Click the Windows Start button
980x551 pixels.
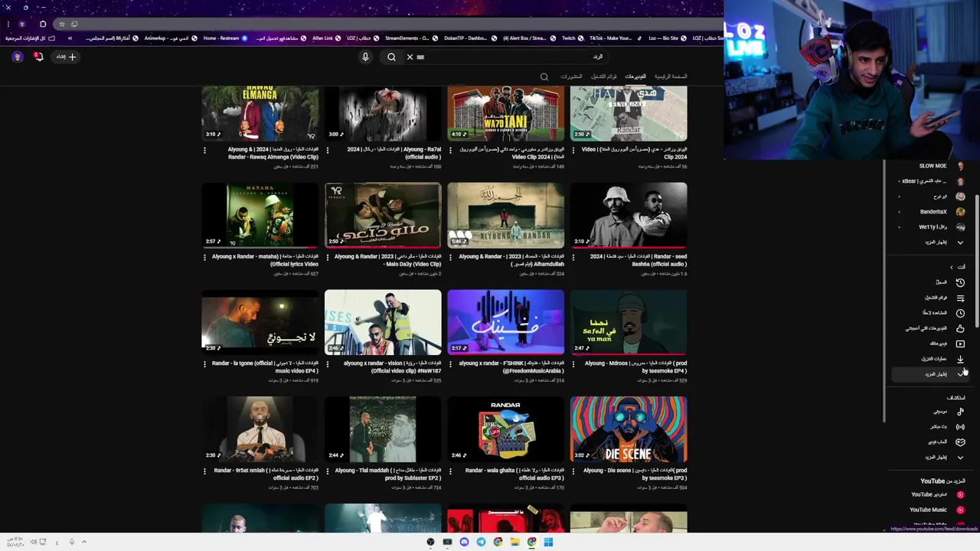pos(548,542)
